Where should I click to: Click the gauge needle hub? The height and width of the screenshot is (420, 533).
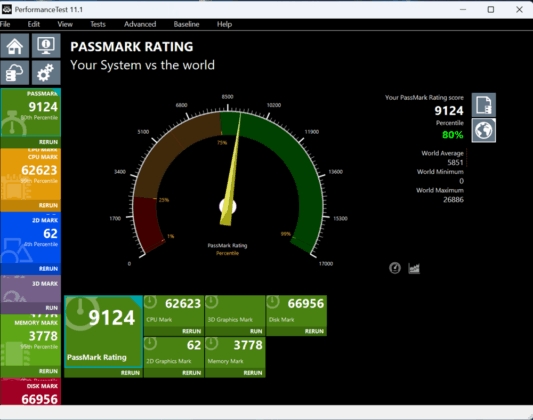pyautogui.click(x=228, y=206)
